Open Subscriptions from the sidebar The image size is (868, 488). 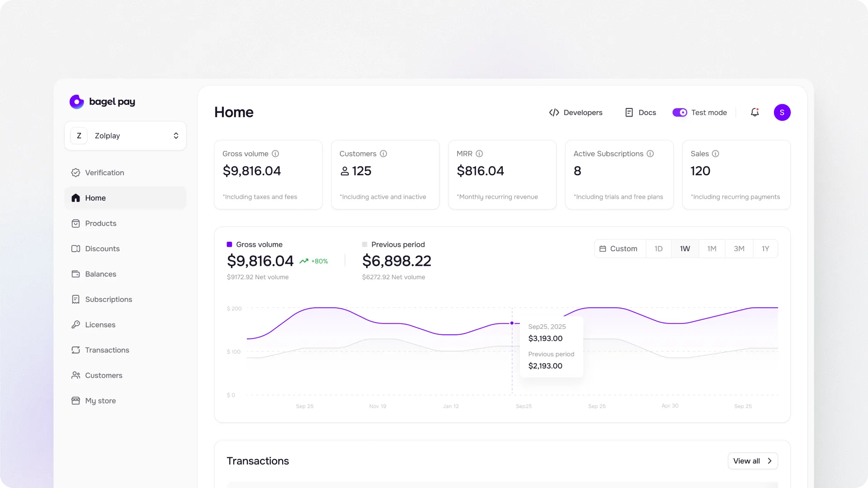point(125,299)
